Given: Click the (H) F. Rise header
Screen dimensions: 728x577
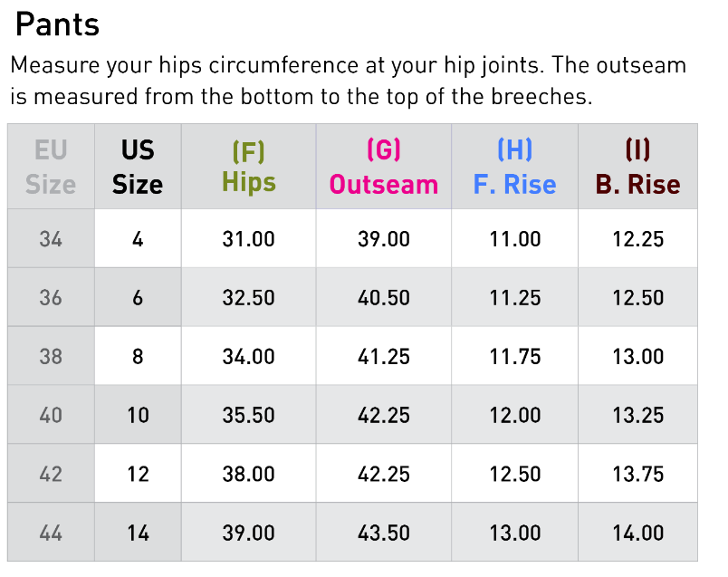Looking at the screenshot, I should coord(514,167).
